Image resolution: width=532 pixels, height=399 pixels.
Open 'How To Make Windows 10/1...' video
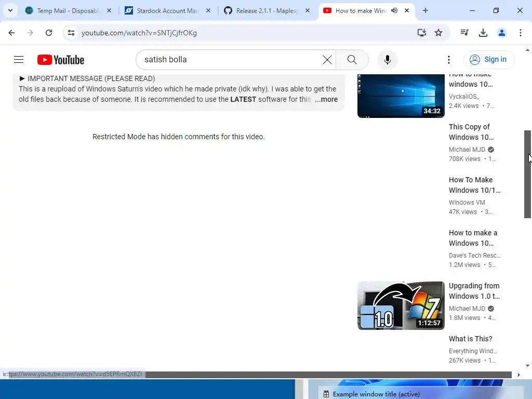pyautogui.click(x=474, y=185)
